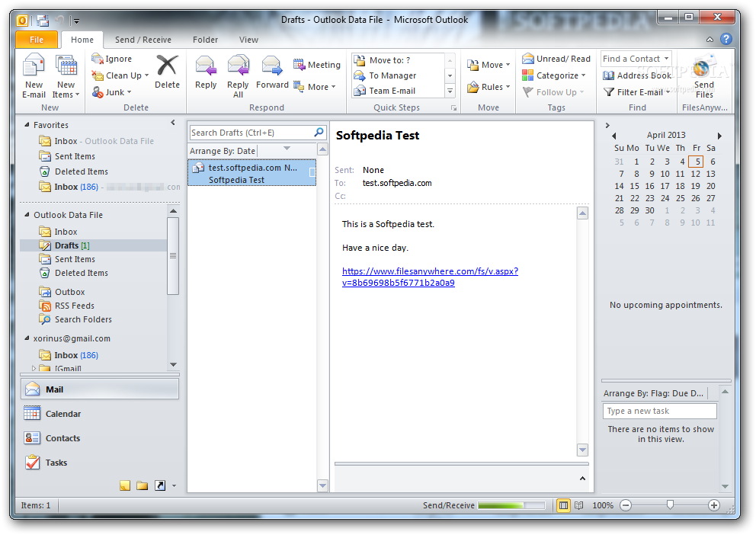The image size is (756, 535).
Task: Toggle flag on Softpedia Test message
Action: (x=312, y=172)
